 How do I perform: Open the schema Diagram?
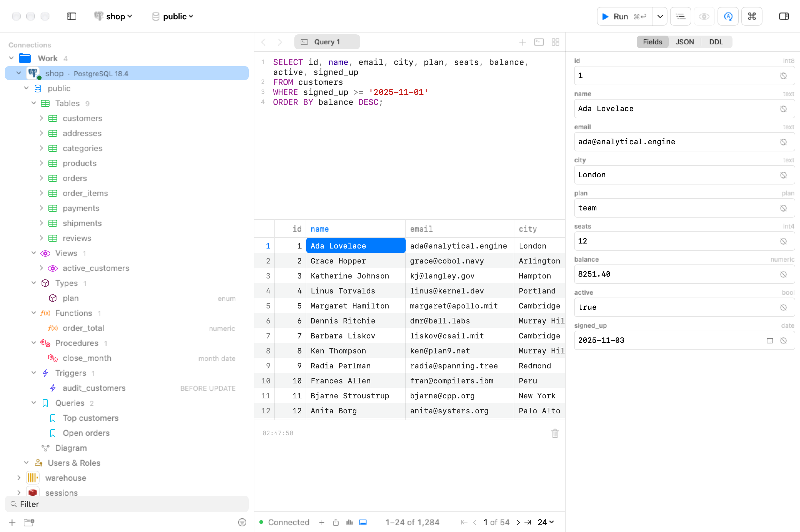(71, 448)
